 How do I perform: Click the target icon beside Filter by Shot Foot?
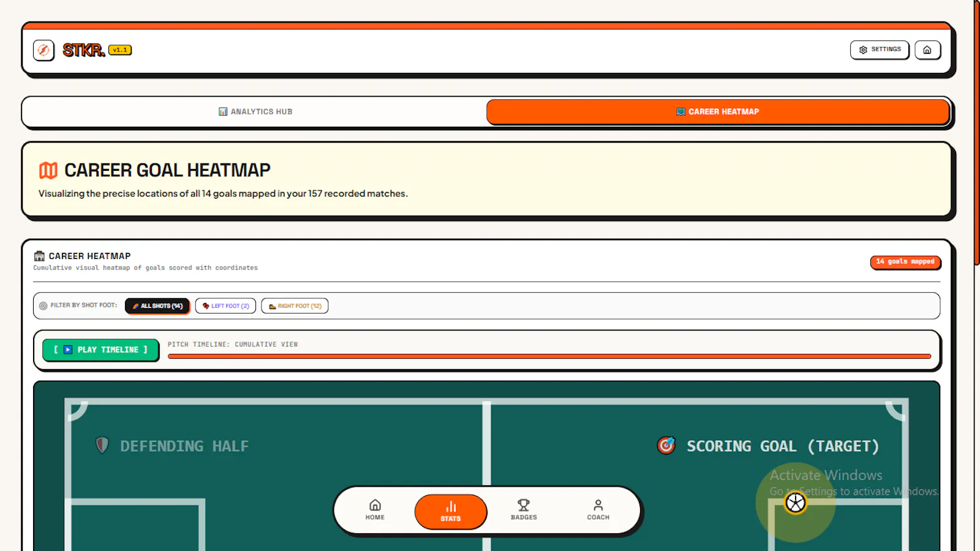(x=43, y=305)
